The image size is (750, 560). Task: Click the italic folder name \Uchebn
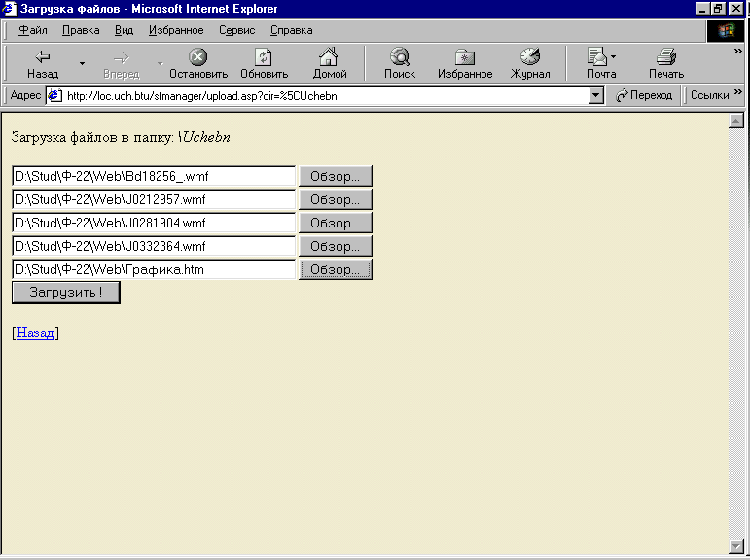tap(204, 138)
